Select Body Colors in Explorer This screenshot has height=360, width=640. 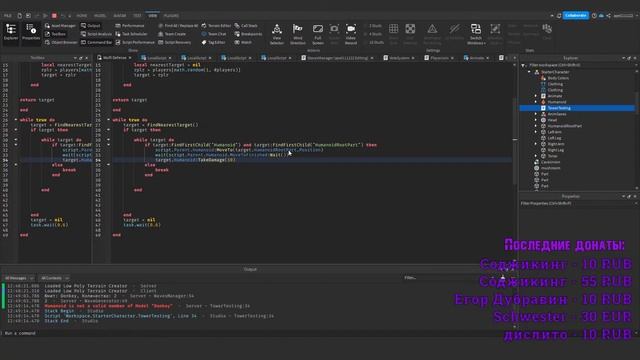point(558,78)
